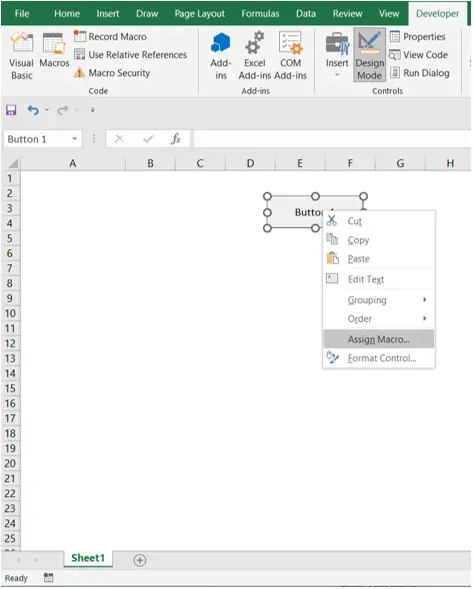Add a new sheet with plus icon
Viewport: 474px width, 589px height.
(140, 560)
